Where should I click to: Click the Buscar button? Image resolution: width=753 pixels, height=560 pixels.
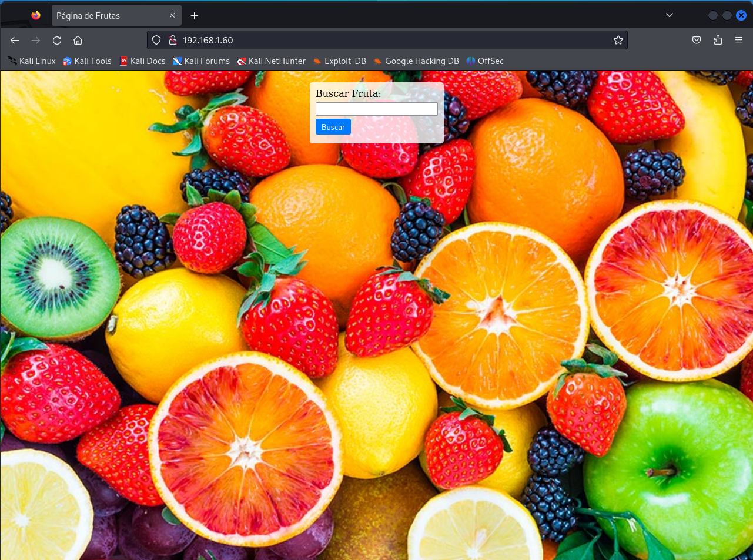(x=333, y=127)
